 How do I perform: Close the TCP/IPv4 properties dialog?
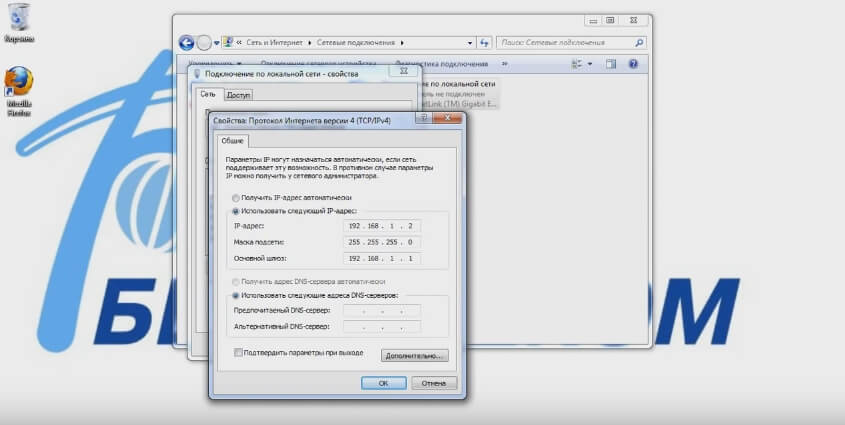[x=447, y=117]
